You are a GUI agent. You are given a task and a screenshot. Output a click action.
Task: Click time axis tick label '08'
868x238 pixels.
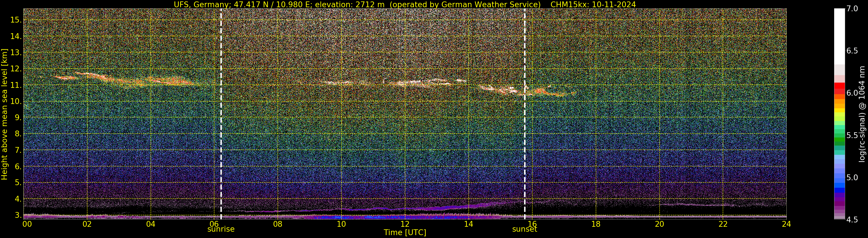[278, 224]
